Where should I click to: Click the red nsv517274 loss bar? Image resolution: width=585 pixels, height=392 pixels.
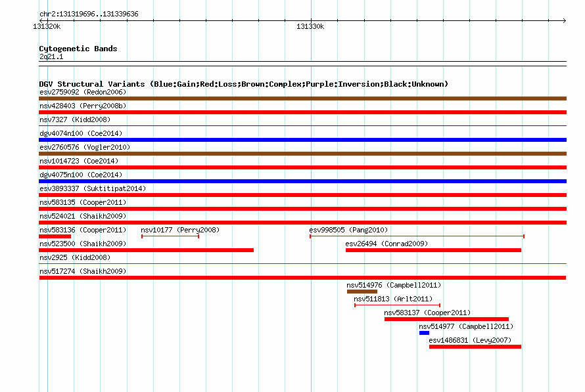point(302,278)
